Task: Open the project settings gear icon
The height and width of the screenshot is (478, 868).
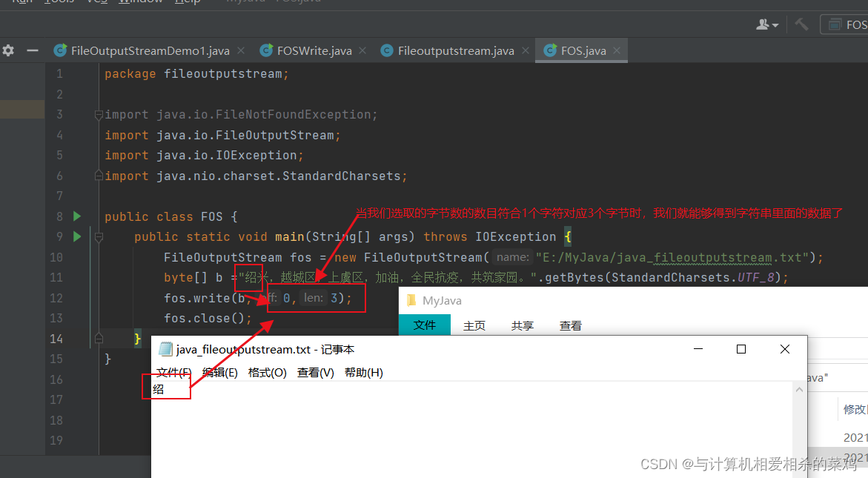Action: click(8, 50)
